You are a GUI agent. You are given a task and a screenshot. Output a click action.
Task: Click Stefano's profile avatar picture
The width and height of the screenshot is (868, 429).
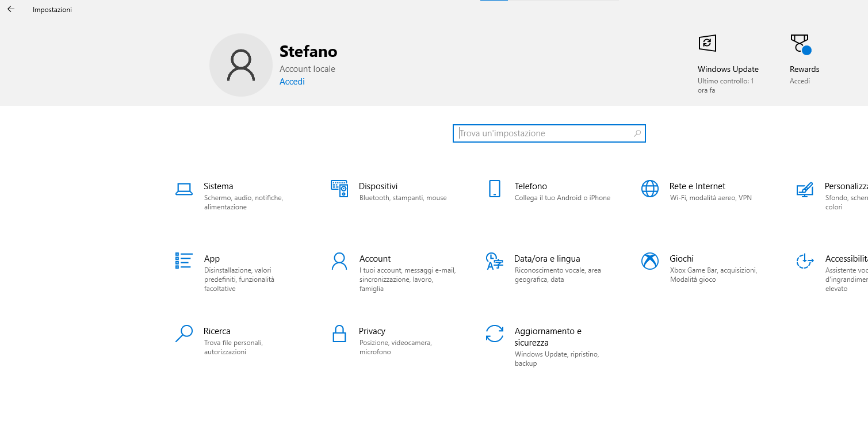pos(241,65)
